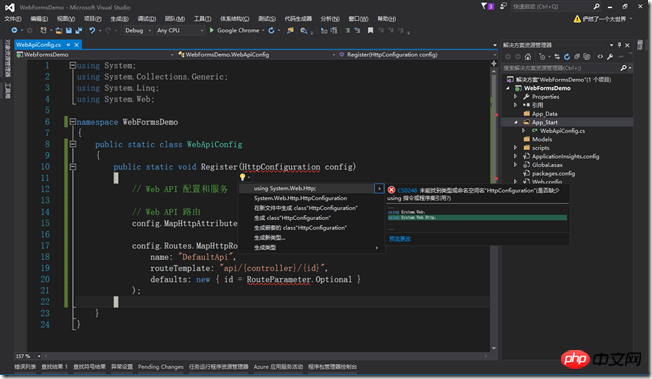Open the 工具(T) menu
652x379 pixels.
point(203,19)
